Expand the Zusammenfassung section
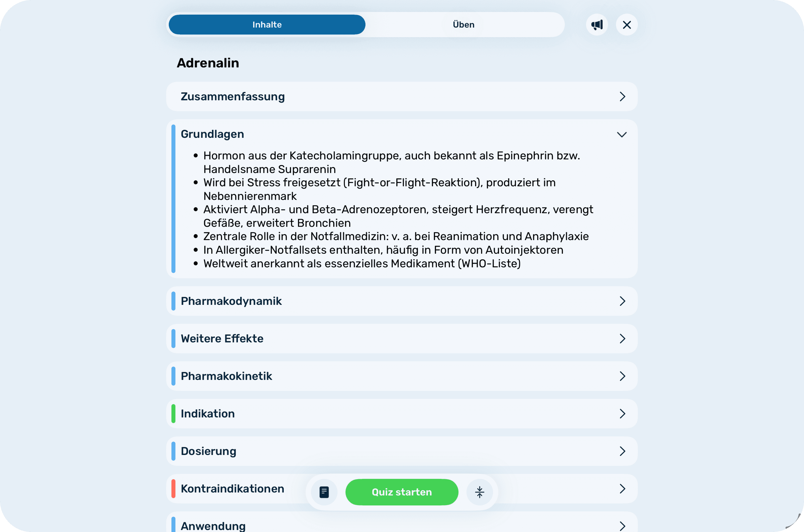 622,97
